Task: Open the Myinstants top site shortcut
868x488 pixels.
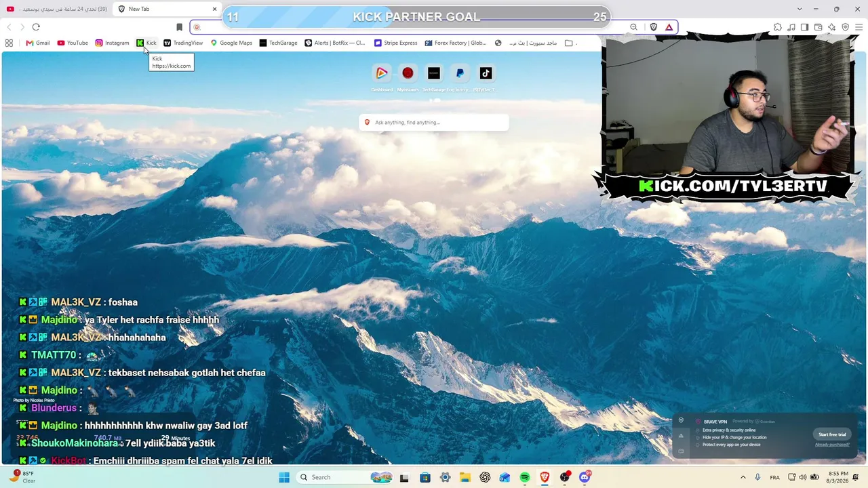Action: [x=408, y=73]
